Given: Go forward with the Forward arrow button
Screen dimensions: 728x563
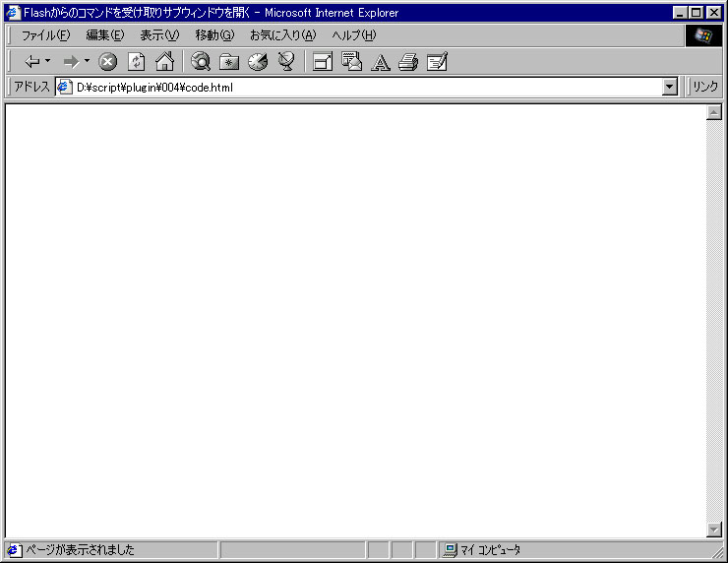Looking at the screenshot, I should click(72, 61).
